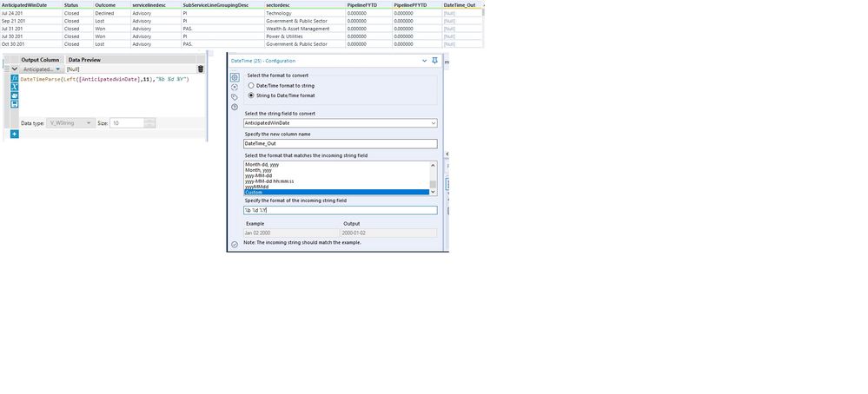The image size is (868, 394).
Task: Click the sectordesc column header
Action: coord(305,5)
